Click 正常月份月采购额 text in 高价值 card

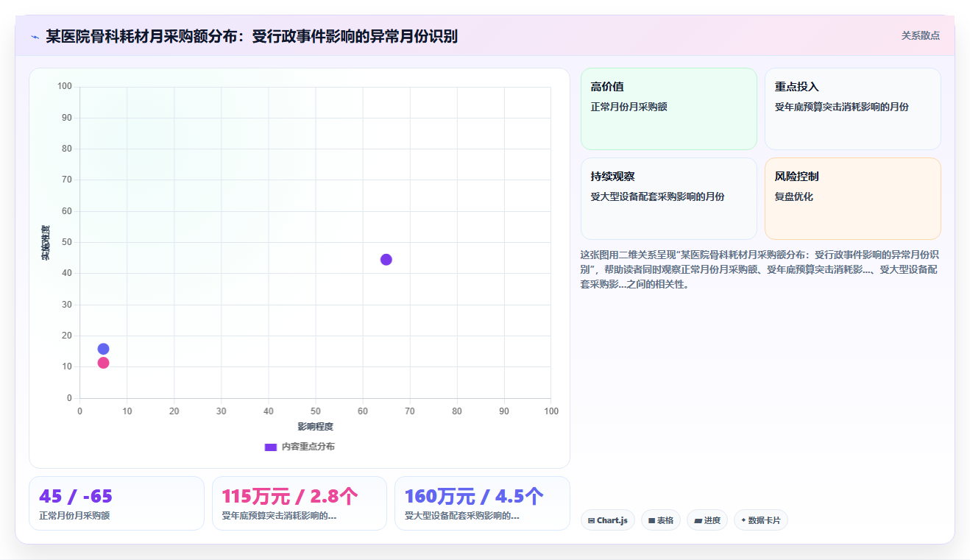pos(629,107)
